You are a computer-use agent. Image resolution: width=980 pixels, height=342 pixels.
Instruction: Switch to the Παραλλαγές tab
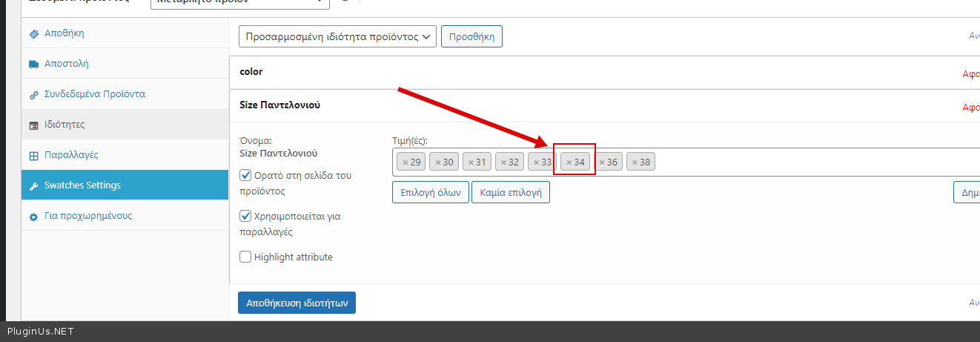pyautogui.click(x=125, y=155)
